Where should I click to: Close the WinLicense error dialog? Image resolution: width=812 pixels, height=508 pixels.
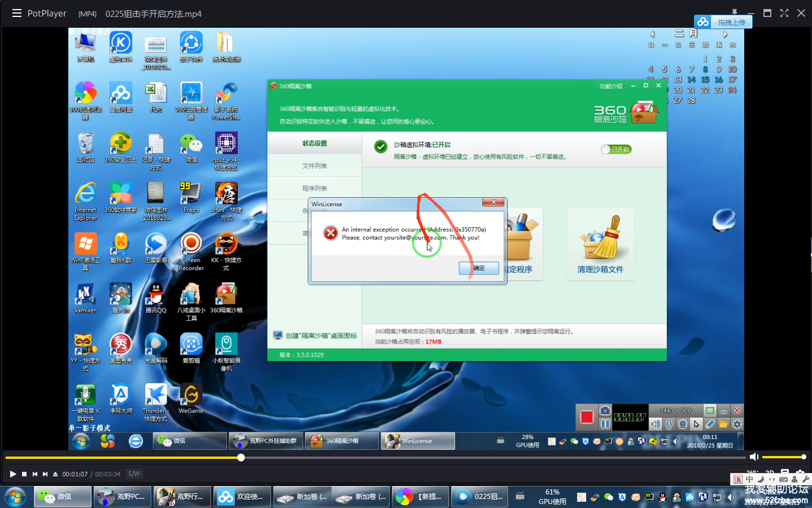tap(494, 202)
